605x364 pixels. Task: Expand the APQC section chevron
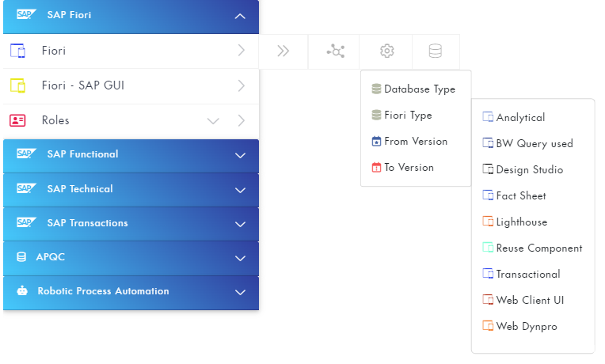[x=240, y=259]
